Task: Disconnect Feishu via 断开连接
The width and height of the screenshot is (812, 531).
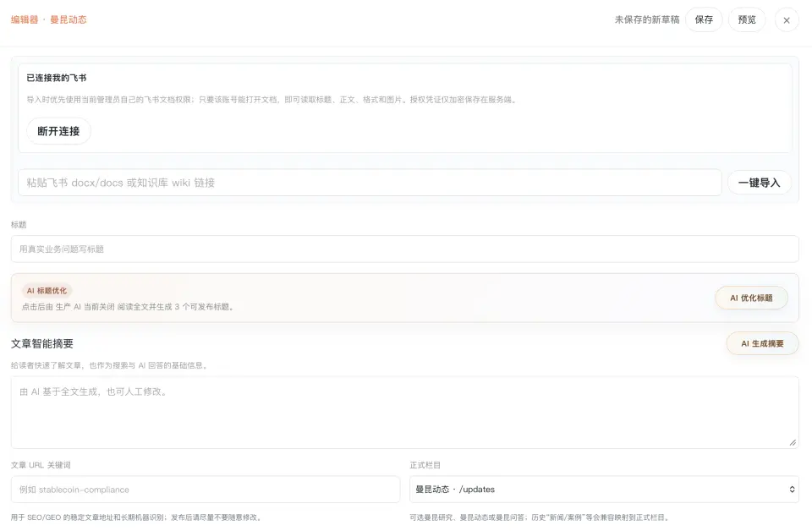Action: pyautogui.click(x=58, y=131)
